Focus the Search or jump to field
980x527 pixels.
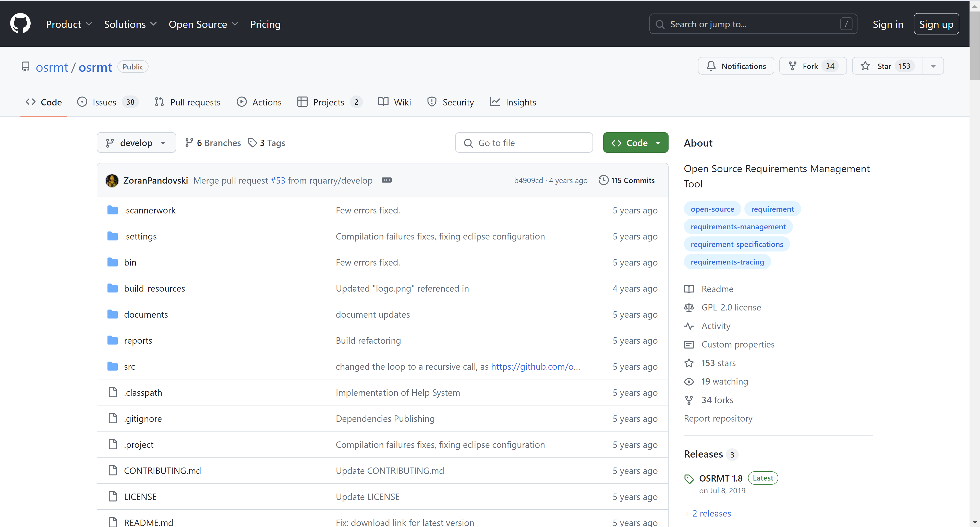coord(753,24)
